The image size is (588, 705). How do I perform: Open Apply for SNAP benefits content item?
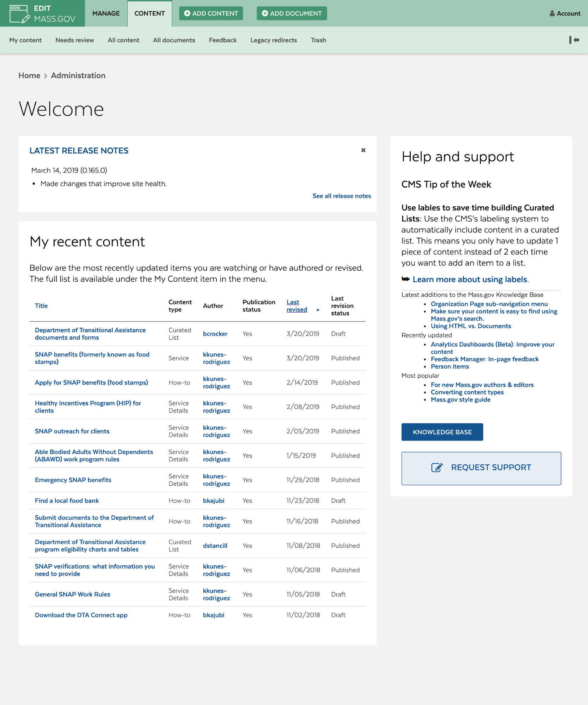[x=91, y=382]
